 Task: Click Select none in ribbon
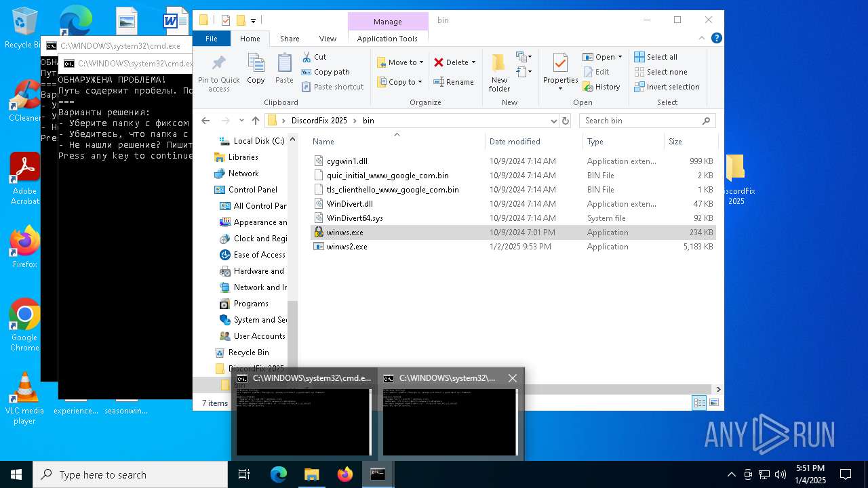coord(660,72)
